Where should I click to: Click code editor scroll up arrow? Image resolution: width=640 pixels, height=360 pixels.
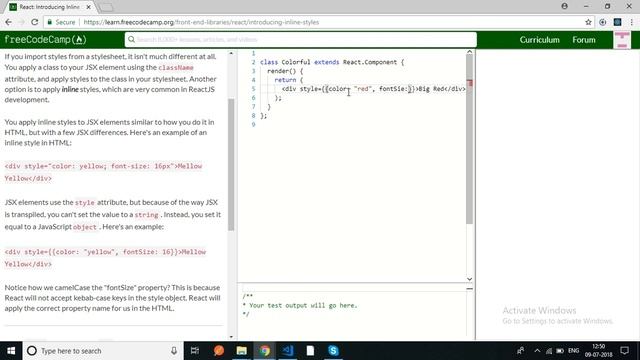pyautogui.click(x=469, y=52)
